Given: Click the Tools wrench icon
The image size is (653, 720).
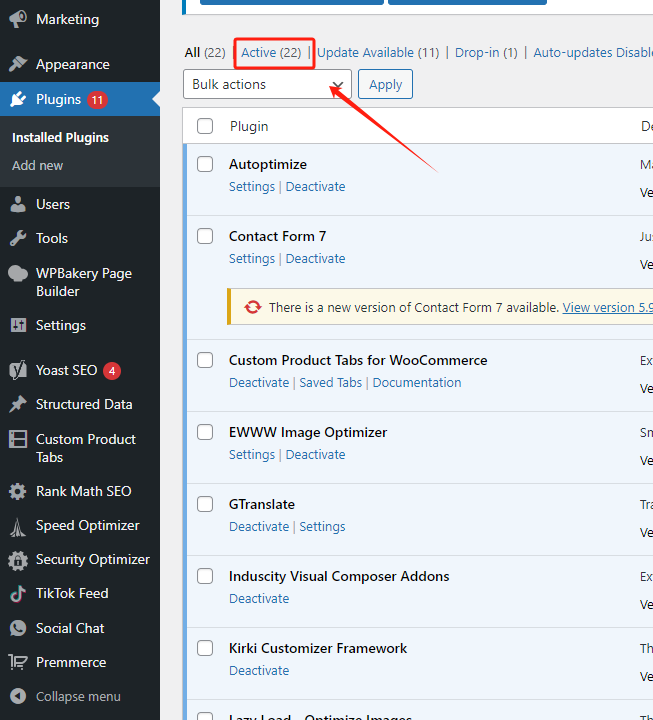Looking at the screenshot, I should point(18,238).
